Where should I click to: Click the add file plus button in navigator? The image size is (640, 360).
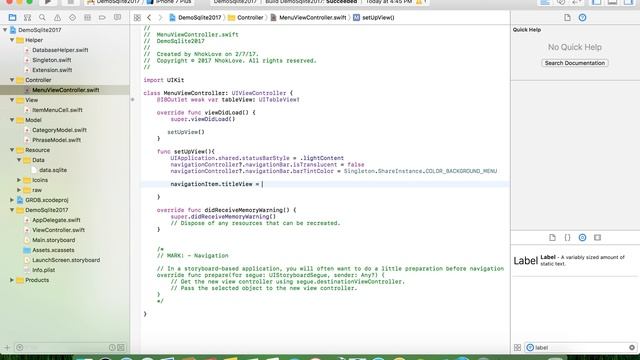tap(7, 348)
